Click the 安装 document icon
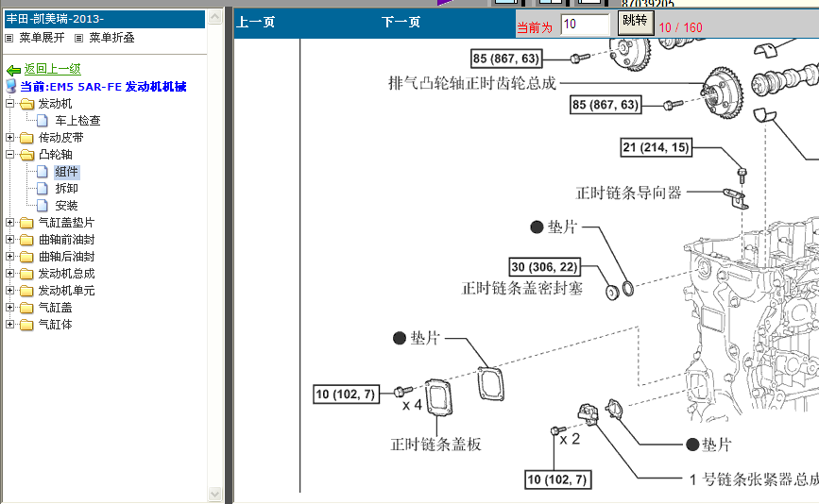Image resolution: width=819 pixels, height=504 pixels. (x=43, y=206)
